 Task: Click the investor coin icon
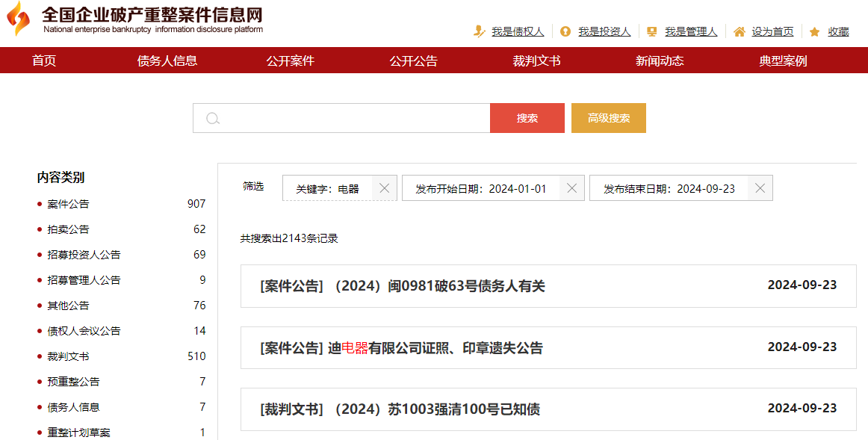pyautogui.click(x=565, y=31)
